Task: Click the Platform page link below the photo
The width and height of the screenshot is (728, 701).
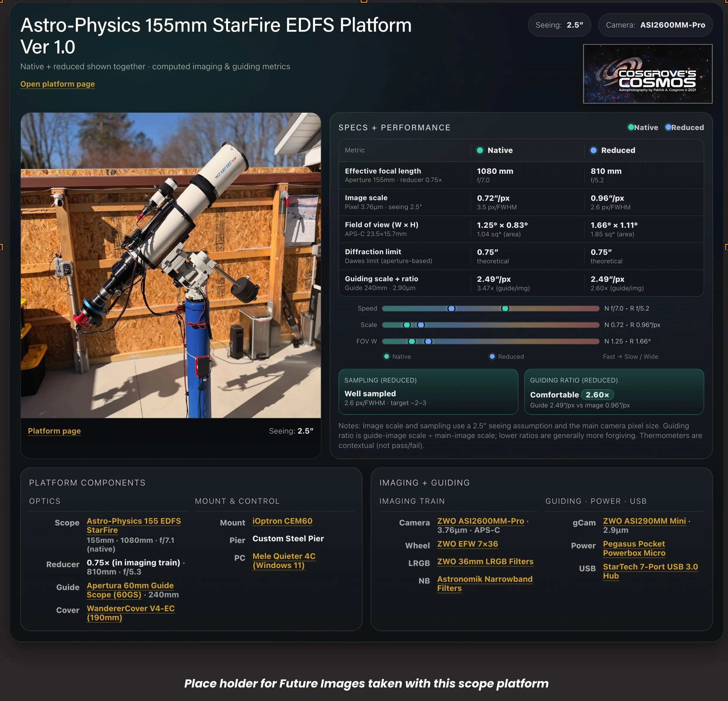Action: tap(54, 431)
